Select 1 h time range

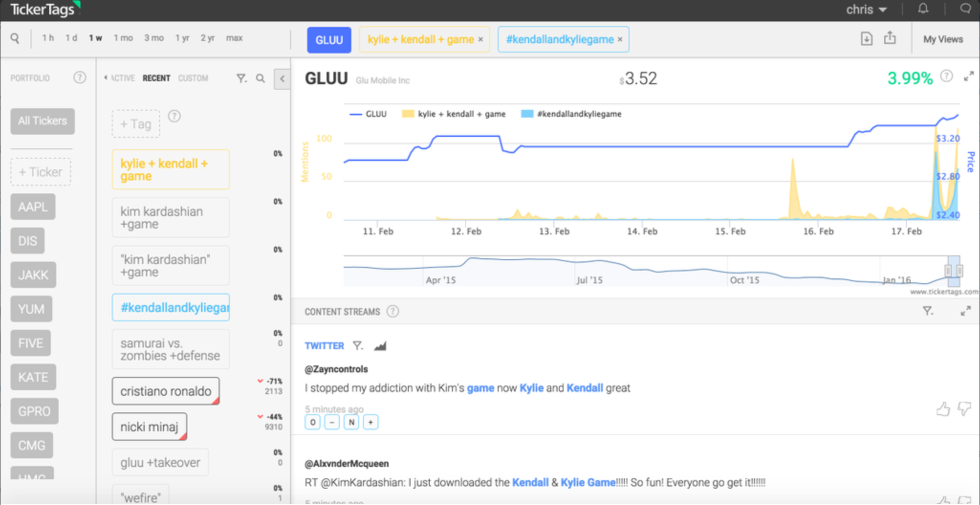click(x=48, y=38)
